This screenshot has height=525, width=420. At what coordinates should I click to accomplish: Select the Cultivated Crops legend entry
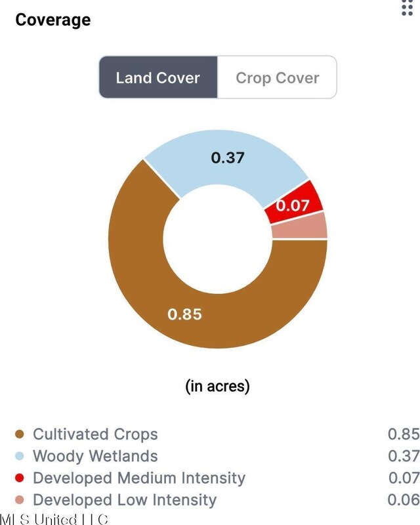[x=95, y=434]
